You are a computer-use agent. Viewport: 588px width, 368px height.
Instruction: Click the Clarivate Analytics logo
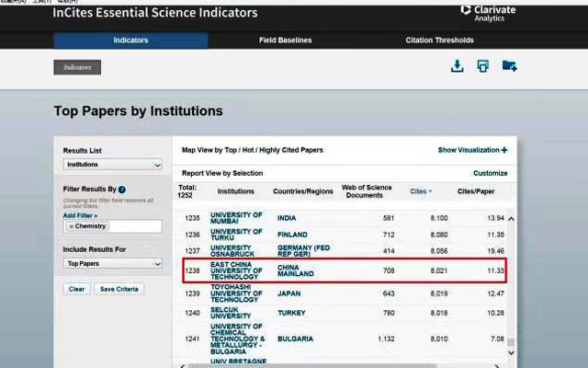(488, 14)
